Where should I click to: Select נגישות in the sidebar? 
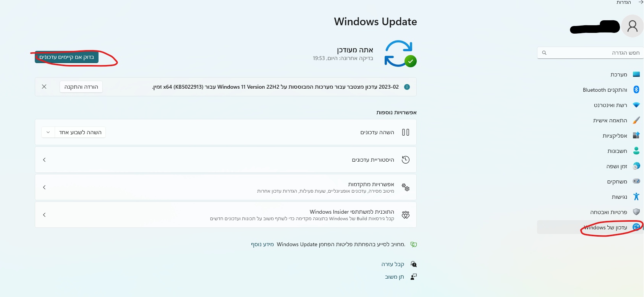[x=620, y=197]
